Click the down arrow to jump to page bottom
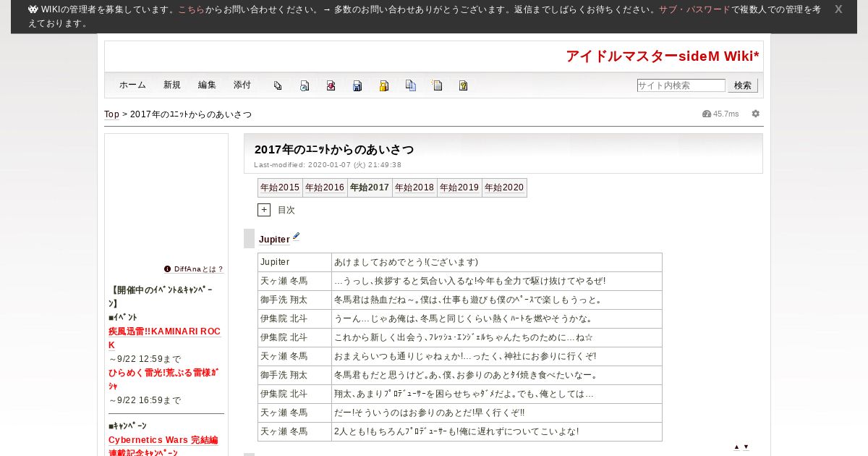868x456 pixels. pos(746,447)
